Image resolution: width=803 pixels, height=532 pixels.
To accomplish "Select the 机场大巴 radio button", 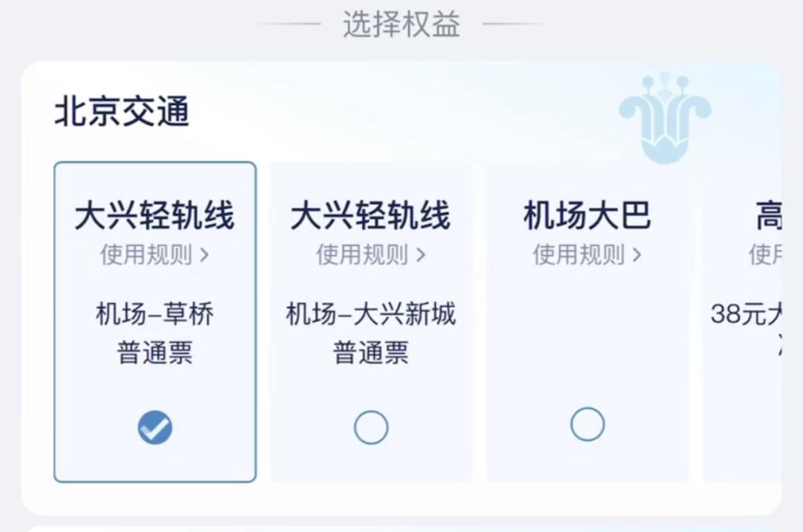I will (x=587, y=425).
